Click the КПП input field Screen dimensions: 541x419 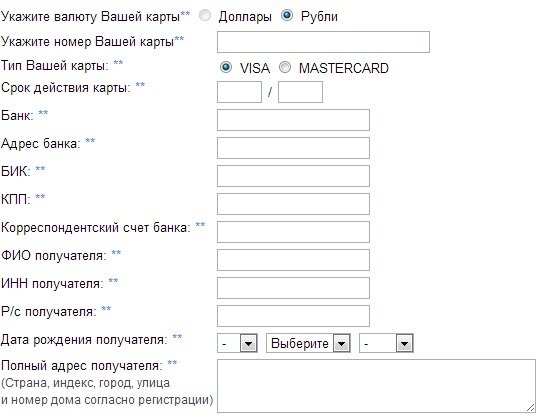tap(293, 204)
